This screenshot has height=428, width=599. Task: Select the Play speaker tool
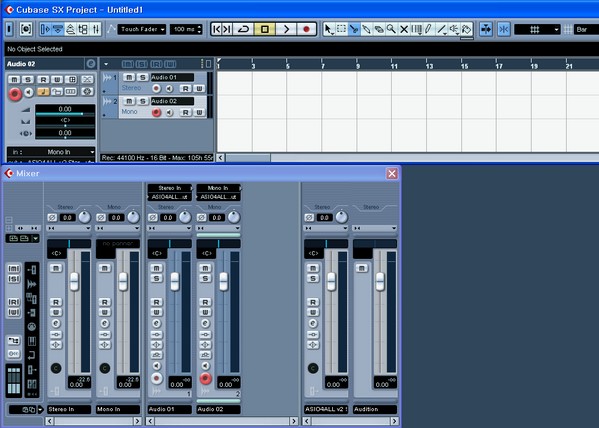tap(454, 29)
